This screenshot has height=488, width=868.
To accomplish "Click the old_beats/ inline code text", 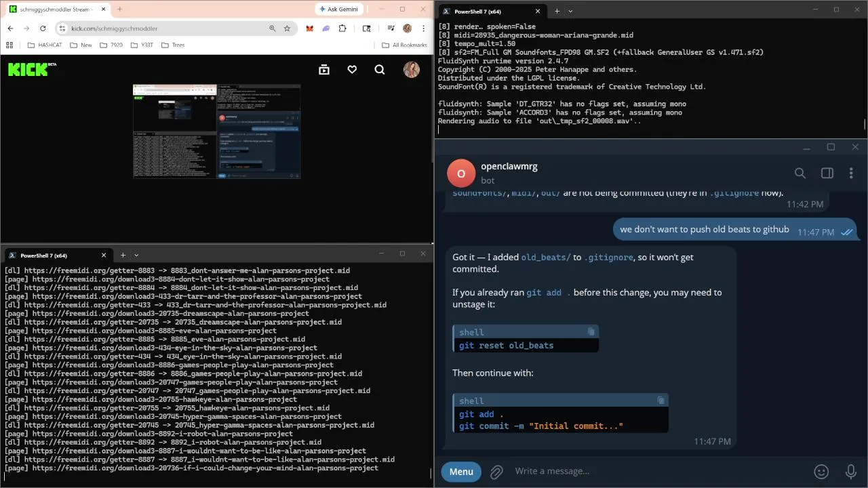I will click(546, 257).
